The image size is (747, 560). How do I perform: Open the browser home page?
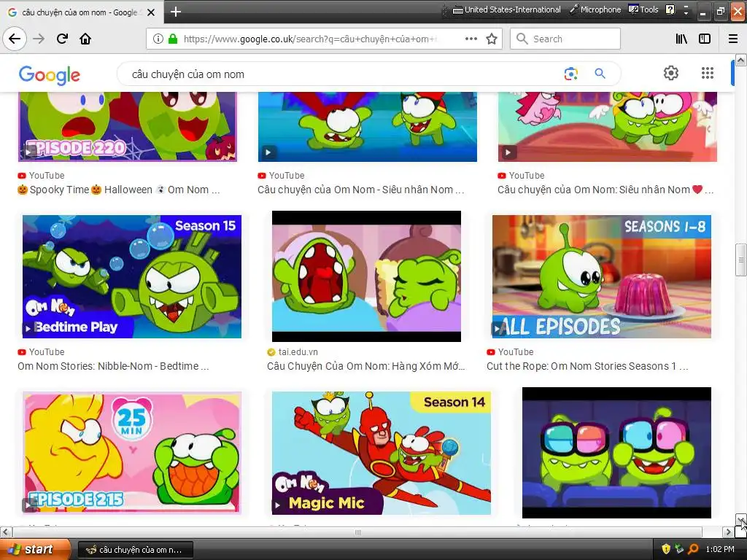click(x=85, y=39)
